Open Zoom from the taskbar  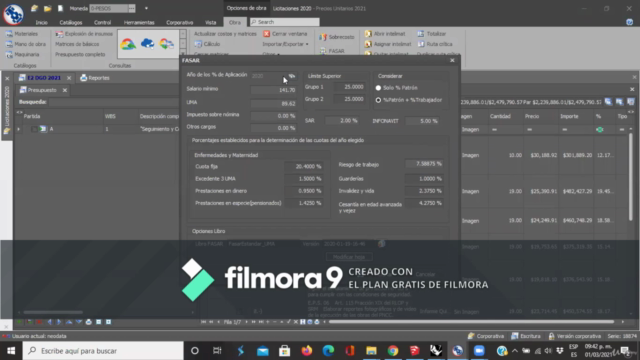(479, 351)
